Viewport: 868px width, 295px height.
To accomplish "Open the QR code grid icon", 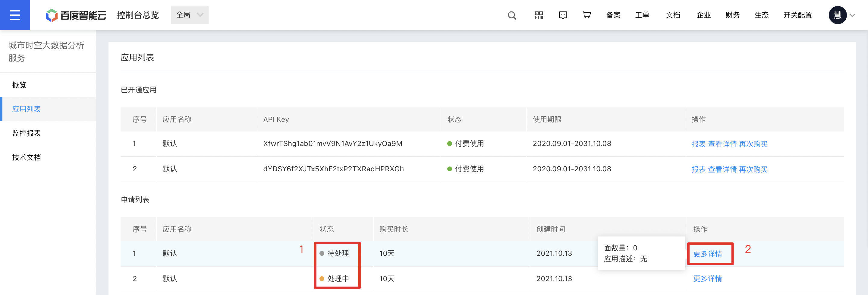I will coord(539,15).
